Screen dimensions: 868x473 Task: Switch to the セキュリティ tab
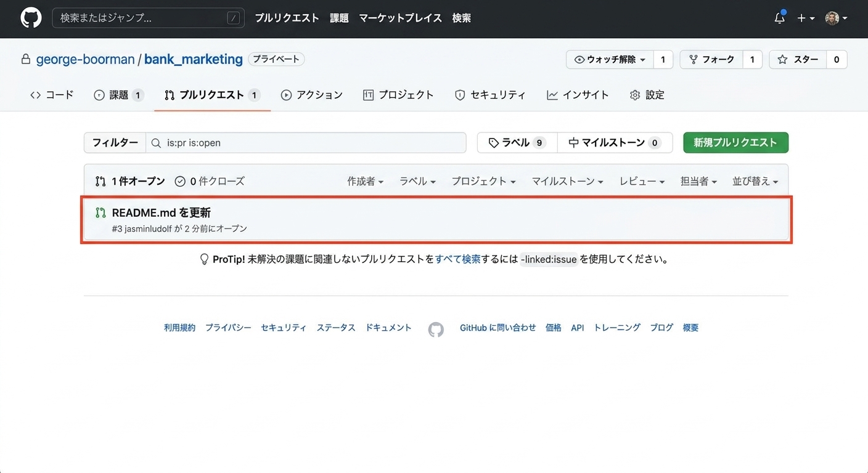coord(490,95)
